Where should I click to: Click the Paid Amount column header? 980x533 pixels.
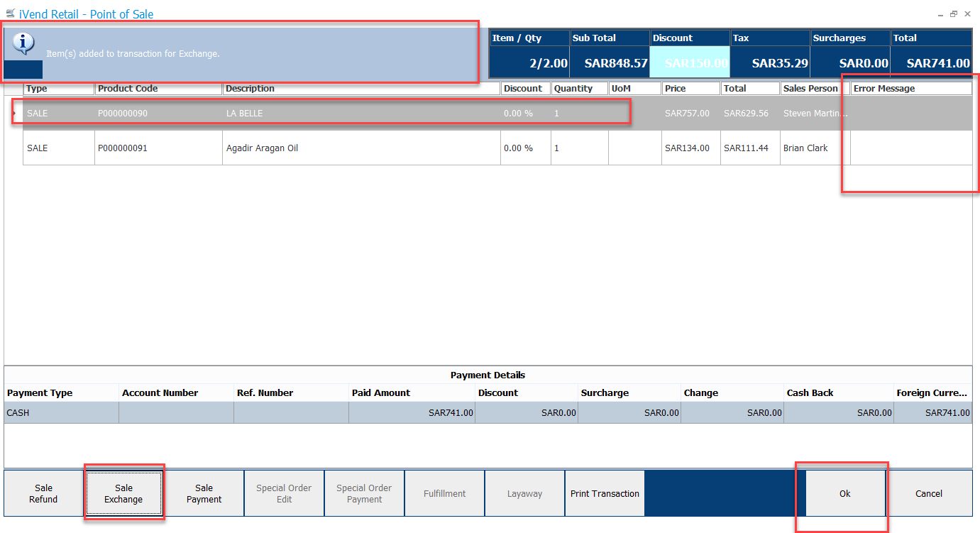[x=412, y=392]
